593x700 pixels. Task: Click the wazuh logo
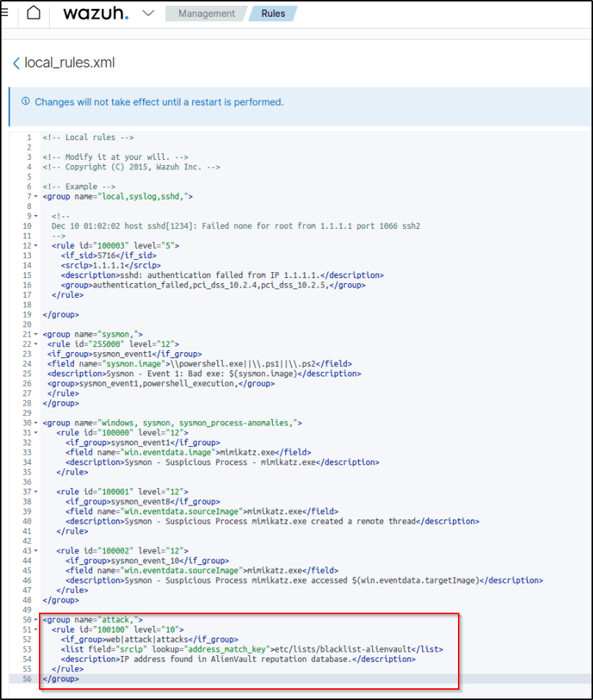click(x=95, y=13)
